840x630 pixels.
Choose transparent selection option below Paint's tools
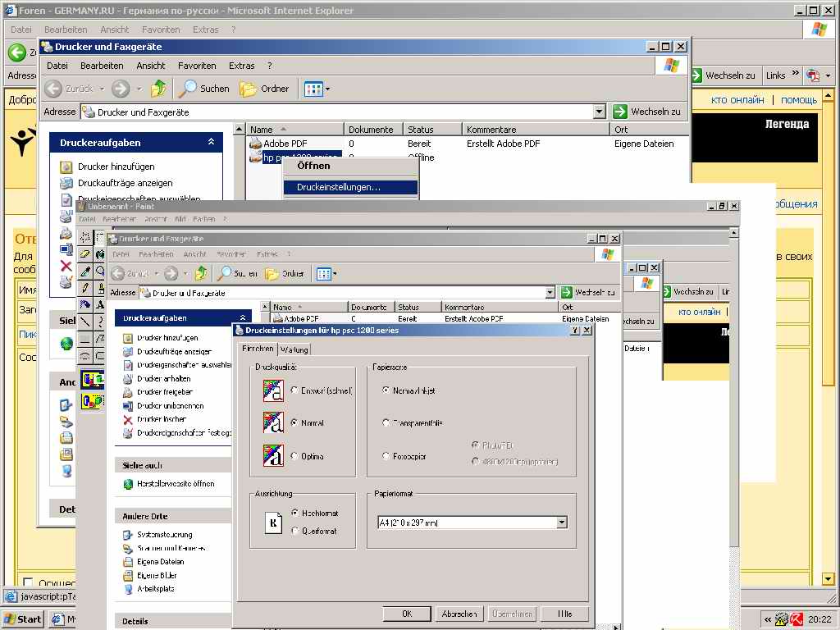pyautogui.click(x=92, y=400)
